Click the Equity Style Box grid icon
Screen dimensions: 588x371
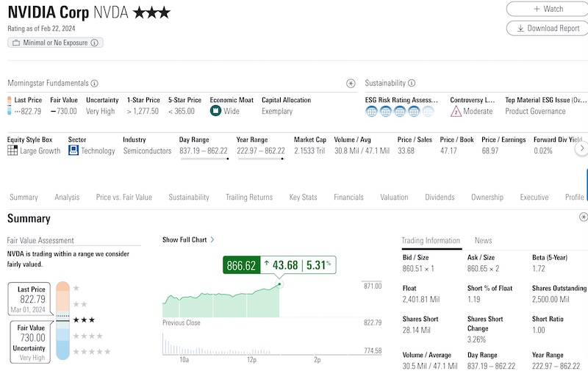12,151
